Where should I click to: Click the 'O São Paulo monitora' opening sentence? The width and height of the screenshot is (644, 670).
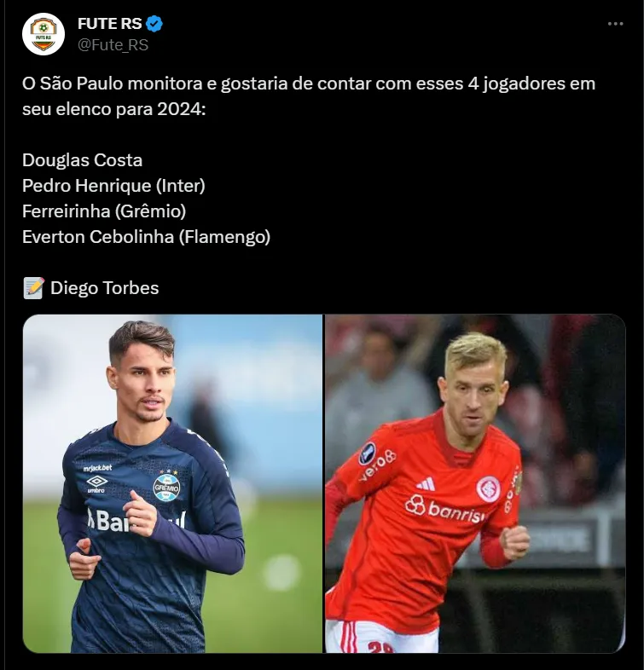point(309,96)
